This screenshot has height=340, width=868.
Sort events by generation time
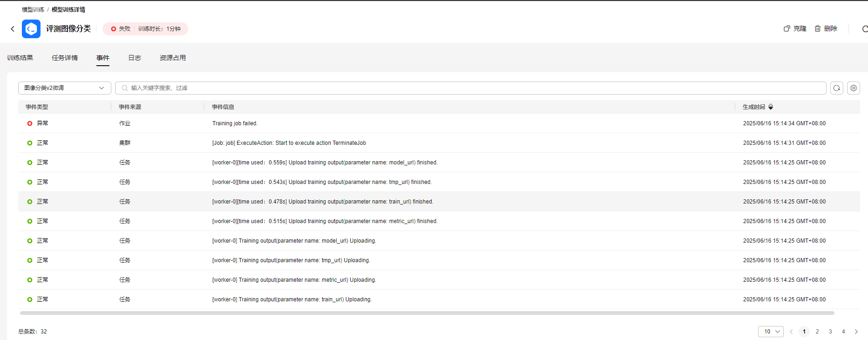771,107
